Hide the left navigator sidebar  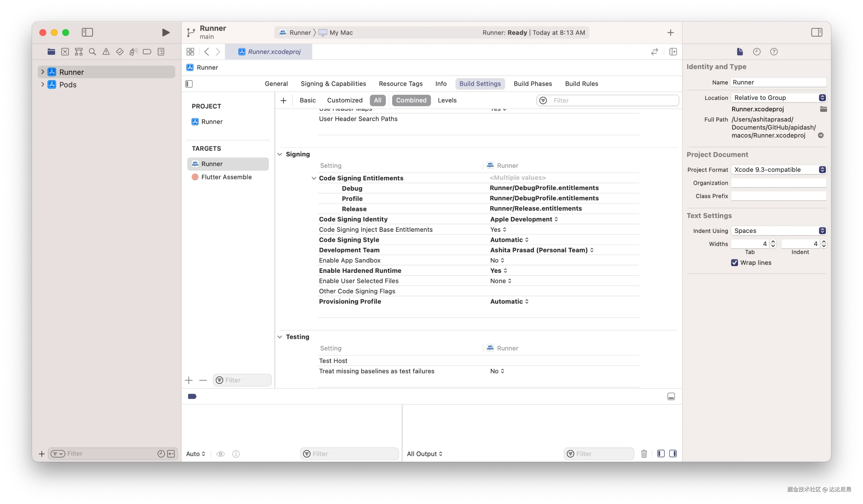click(x=87, y=33)
